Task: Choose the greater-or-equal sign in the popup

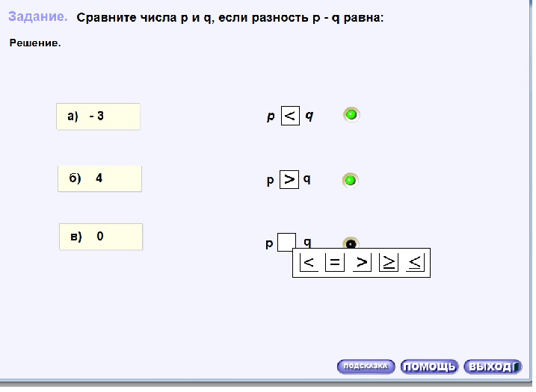Action: pos(389,263)
